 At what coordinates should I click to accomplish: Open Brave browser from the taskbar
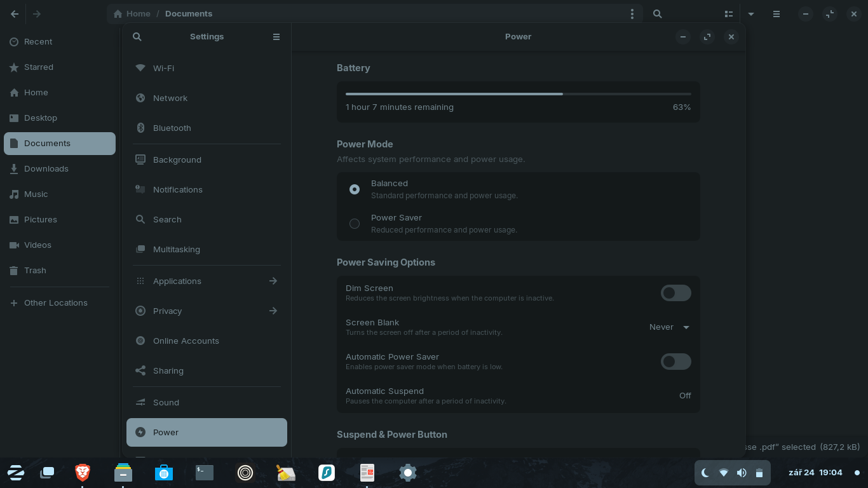pyautogui.click(x=83, y=472)
